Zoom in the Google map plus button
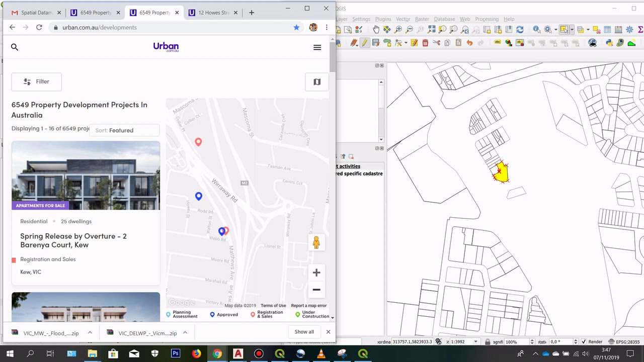This screenshot has width=644, height=362. (x=316, y=273)
